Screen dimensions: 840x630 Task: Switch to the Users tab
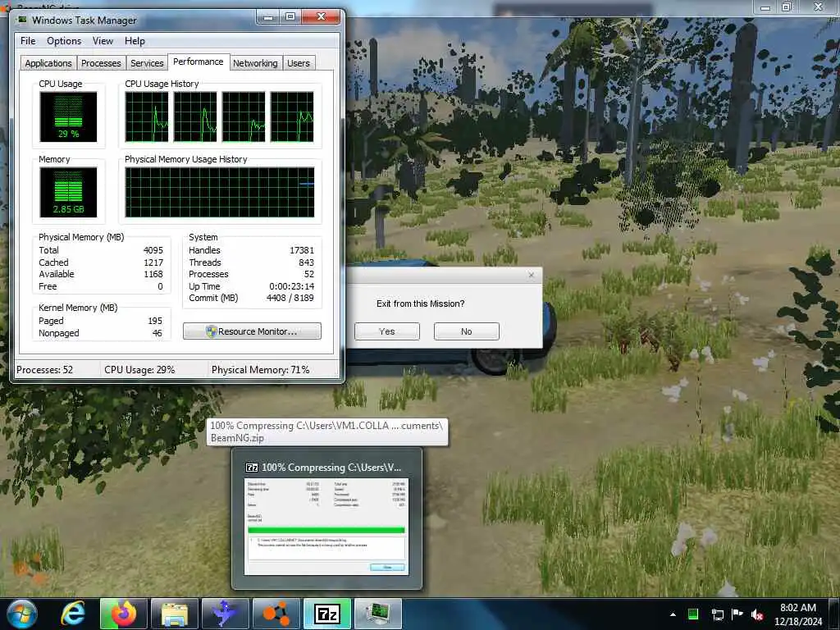[x=299, y=63]
